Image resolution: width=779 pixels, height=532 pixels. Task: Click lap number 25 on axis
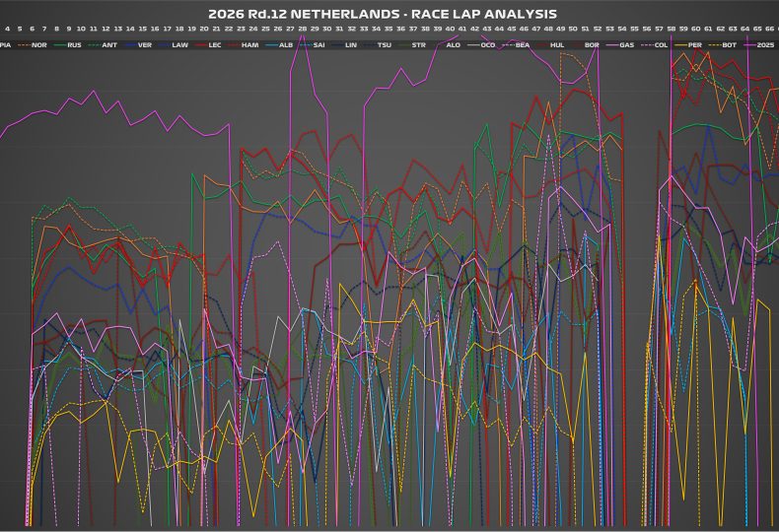coord(265,30)
